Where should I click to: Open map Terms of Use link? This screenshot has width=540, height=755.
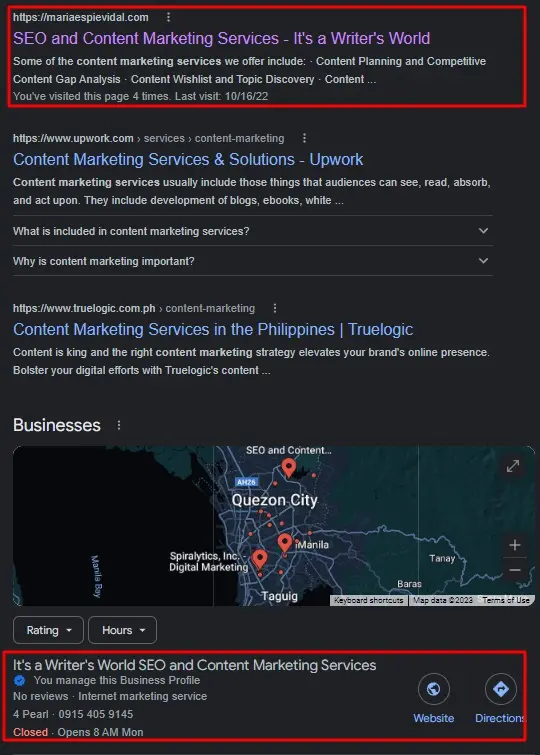point(506,600)
